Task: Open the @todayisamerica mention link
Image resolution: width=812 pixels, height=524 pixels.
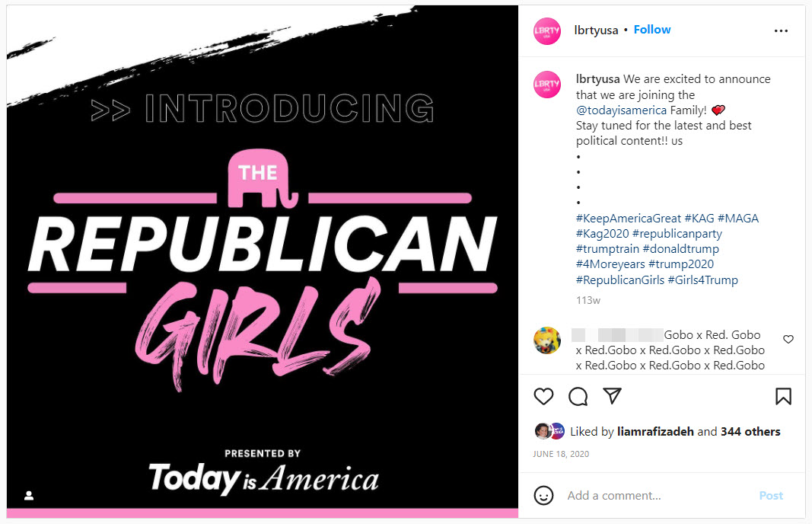Action: tap(621, 110)
